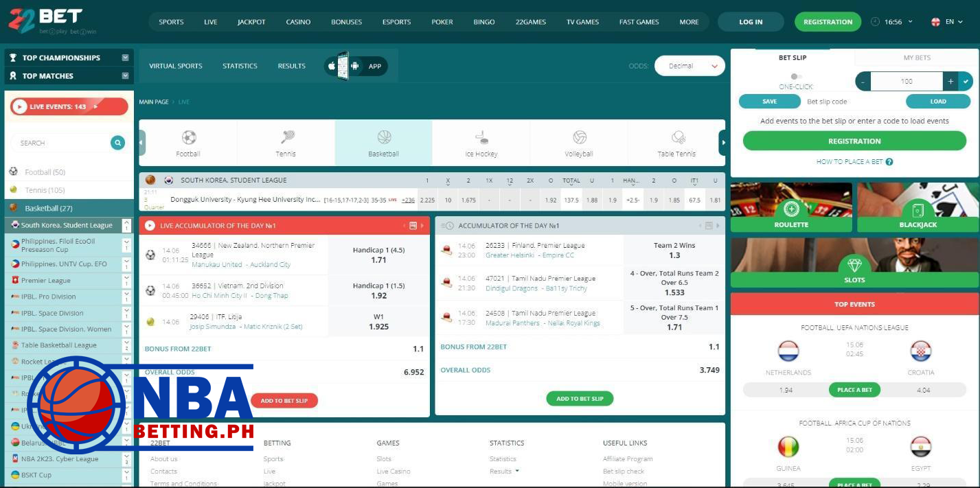Click the Android app icon
Screen dimensions: 980x488
point(354,66)
